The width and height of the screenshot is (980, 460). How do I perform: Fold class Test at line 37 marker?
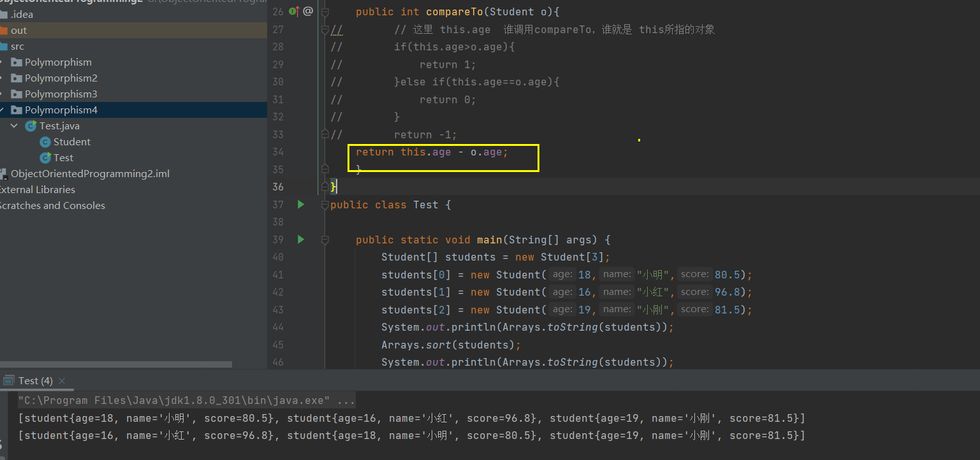click(325, 205)
